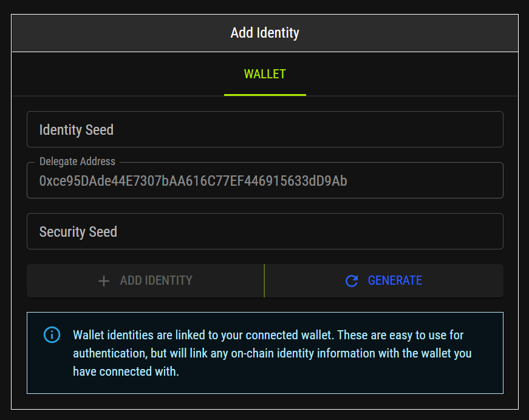Select the 0xce95DAde44E7 delegate address text
This screenshot has height=420, width=529.
coord(193,181)
